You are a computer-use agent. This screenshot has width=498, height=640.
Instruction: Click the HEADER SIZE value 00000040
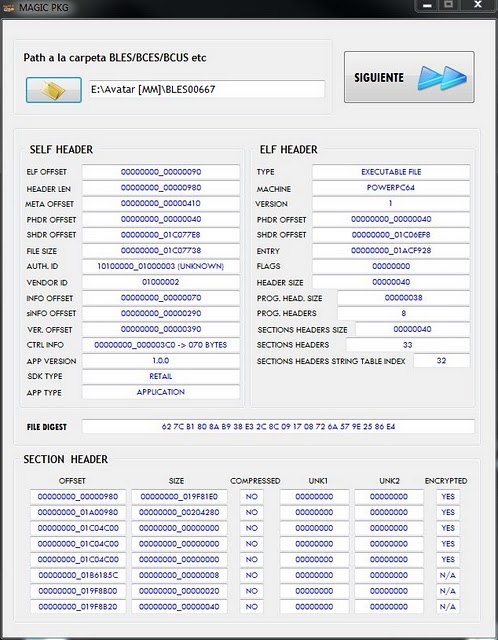(391, 282)
